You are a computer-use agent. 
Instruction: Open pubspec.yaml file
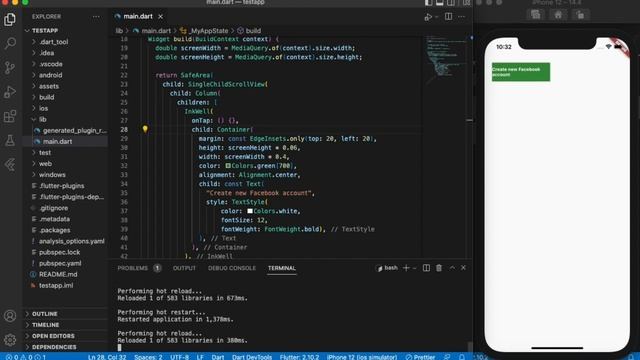(60, 263)
